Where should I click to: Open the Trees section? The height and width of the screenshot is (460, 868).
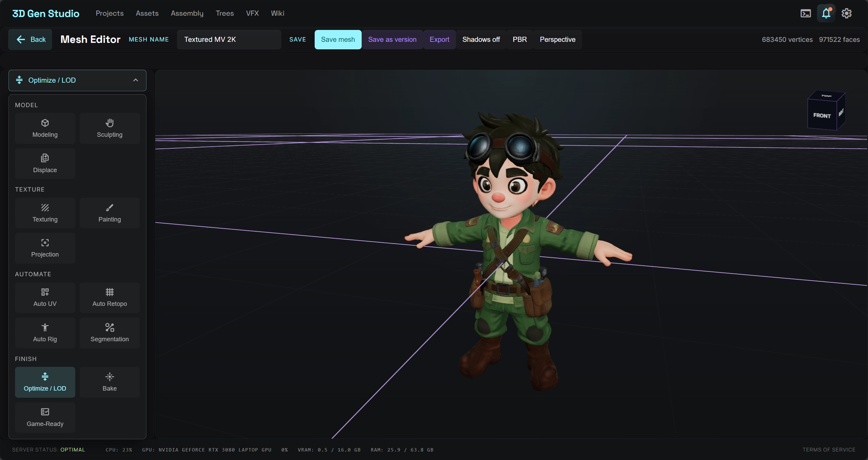point(225,13)
